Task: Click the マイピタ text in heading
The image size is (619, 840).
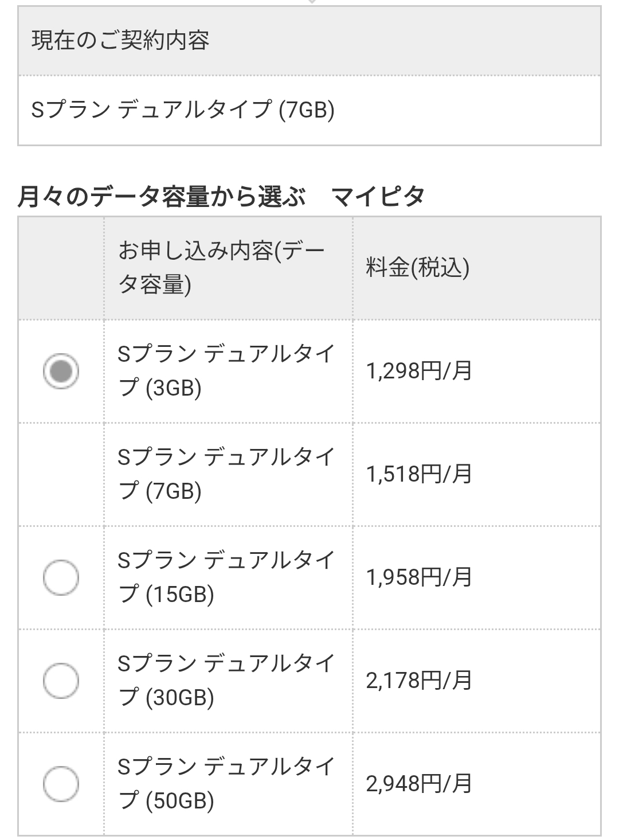Action: (x=378, y=197)
